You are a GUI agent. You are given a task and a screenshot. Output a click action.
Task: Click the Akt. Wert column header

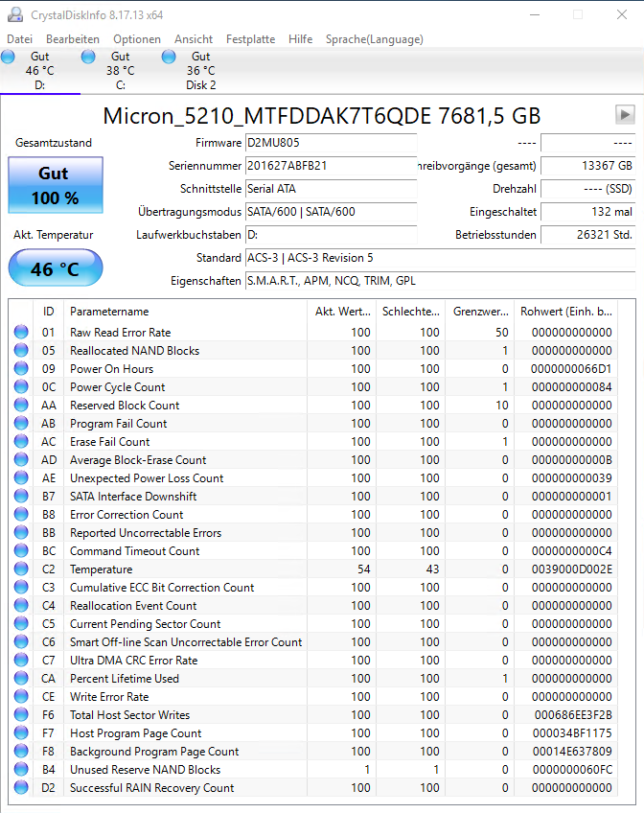pos(342,311)
